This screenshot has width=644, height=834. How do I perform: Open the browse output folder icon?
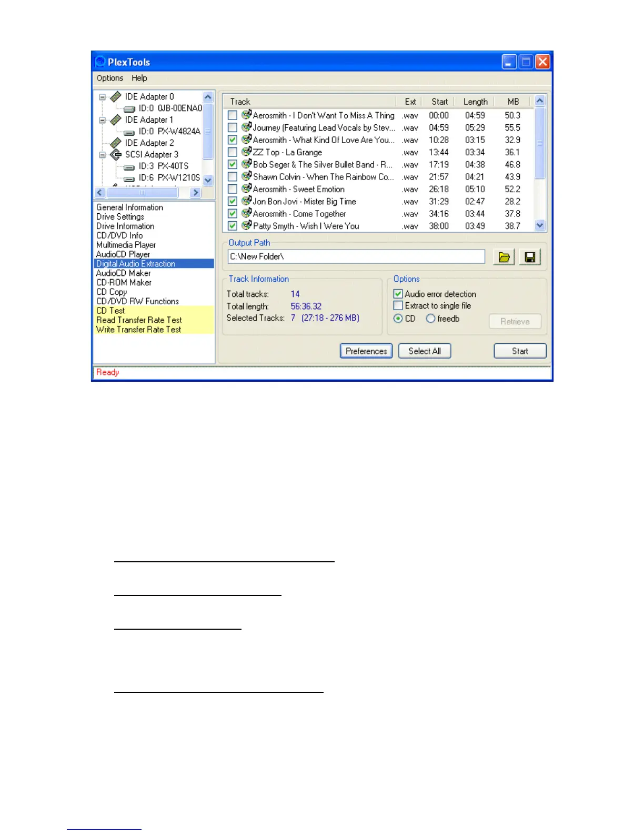(504, 257)
